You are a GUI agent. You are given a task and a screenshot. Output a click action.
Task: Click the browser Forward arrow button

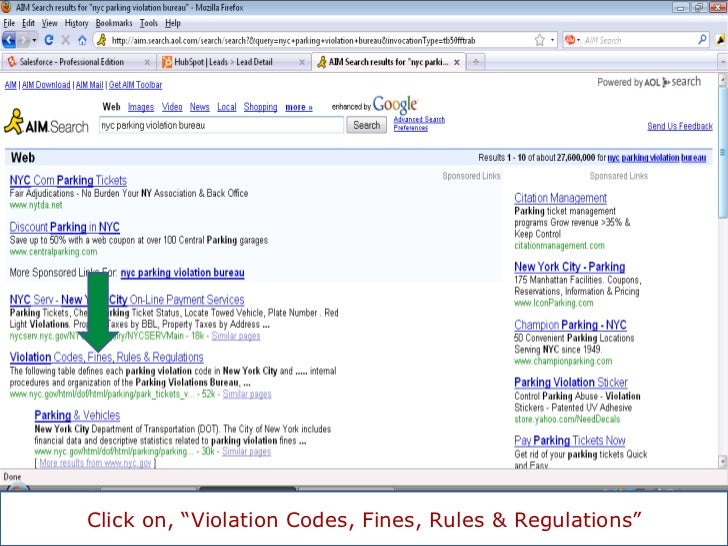tap(24, 40)
